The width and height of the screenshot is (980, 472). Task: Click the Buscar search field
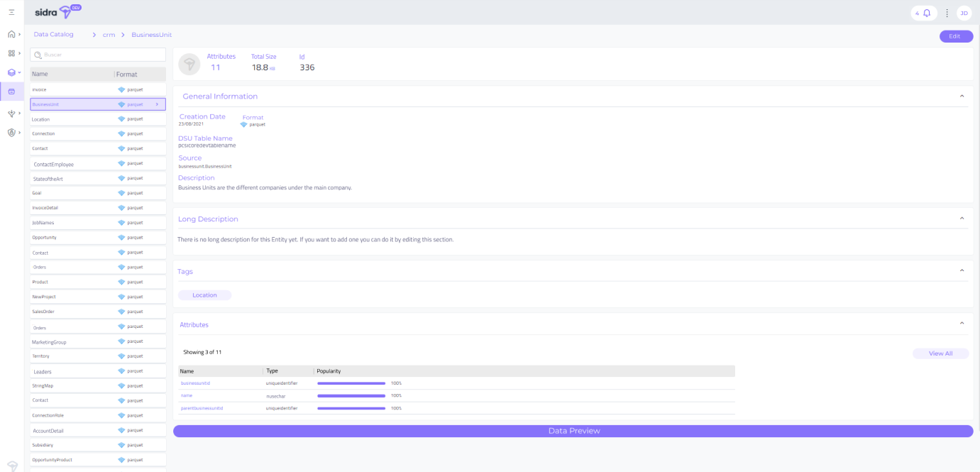[98, 55]
